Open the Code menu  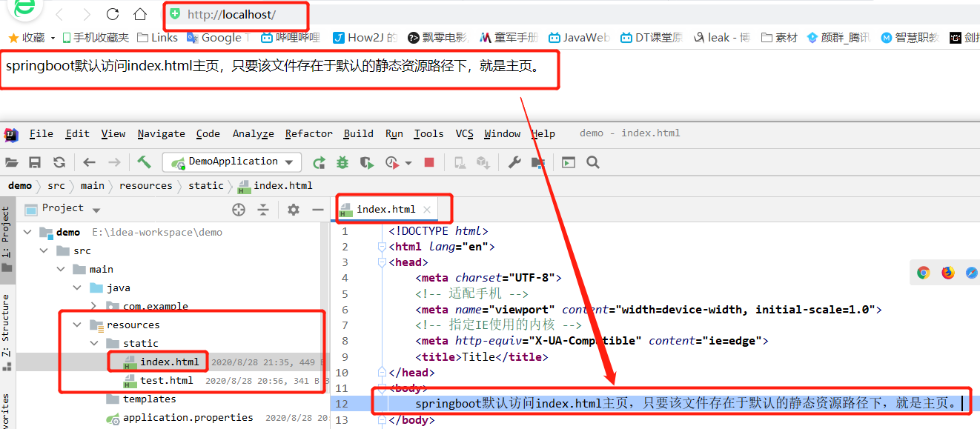pos(208,133)
